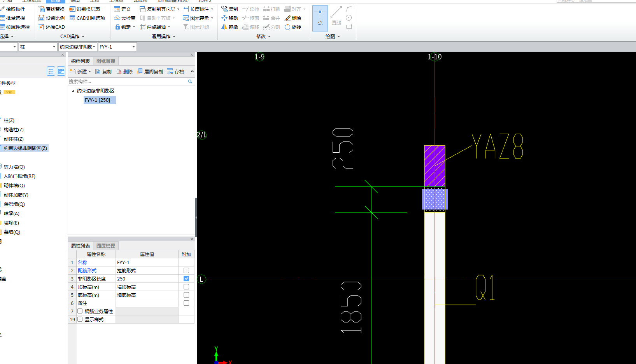The image size is (636, 364).
Task: Close the component list panel
Action: (x=192, y=55)
